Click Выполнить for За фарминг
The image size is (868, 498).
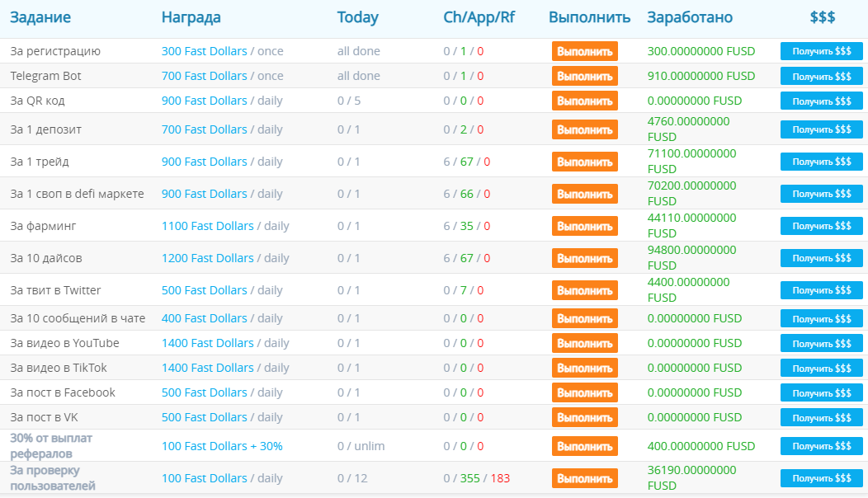[584, 226]
